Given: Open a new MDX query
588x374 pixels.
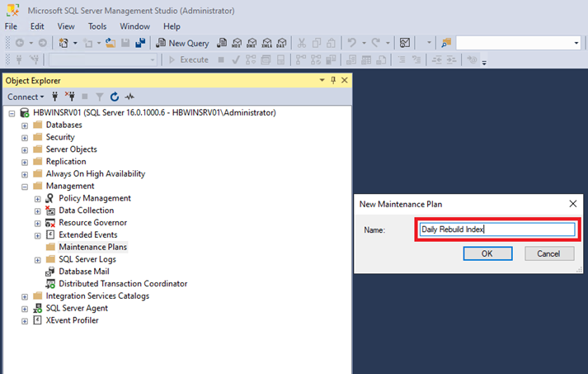Looking at the screenshot, I should [237, 43].
